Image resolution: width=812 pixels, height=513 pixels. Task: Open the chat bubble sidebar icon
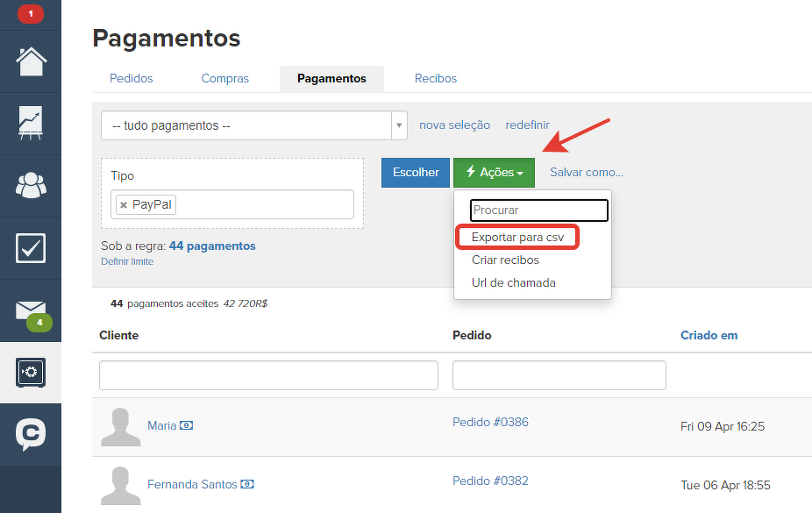[31, 434]
